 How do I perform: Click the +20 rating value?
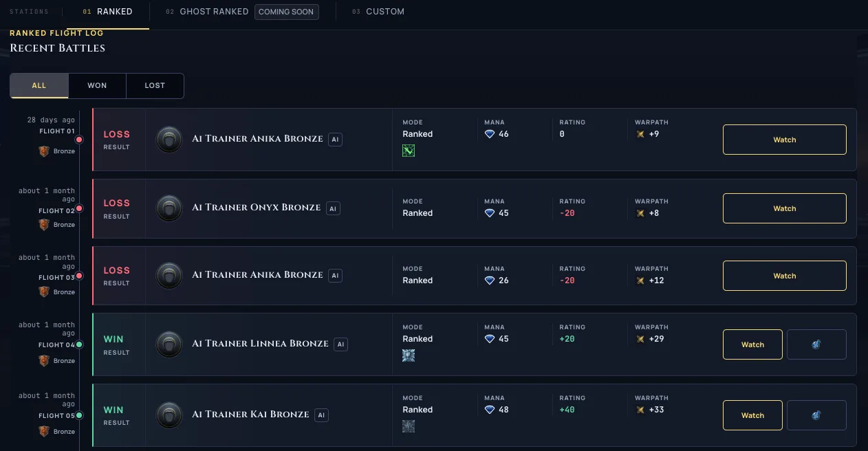[567, 339]
